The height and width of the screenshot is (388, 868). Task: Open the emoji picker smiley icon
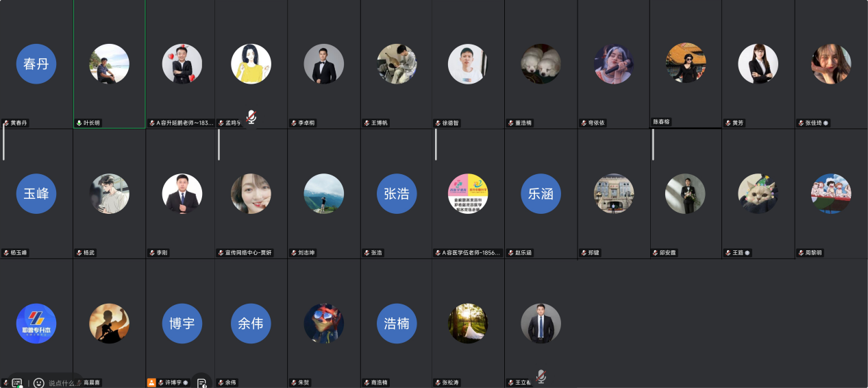click(x=38, y=383)
